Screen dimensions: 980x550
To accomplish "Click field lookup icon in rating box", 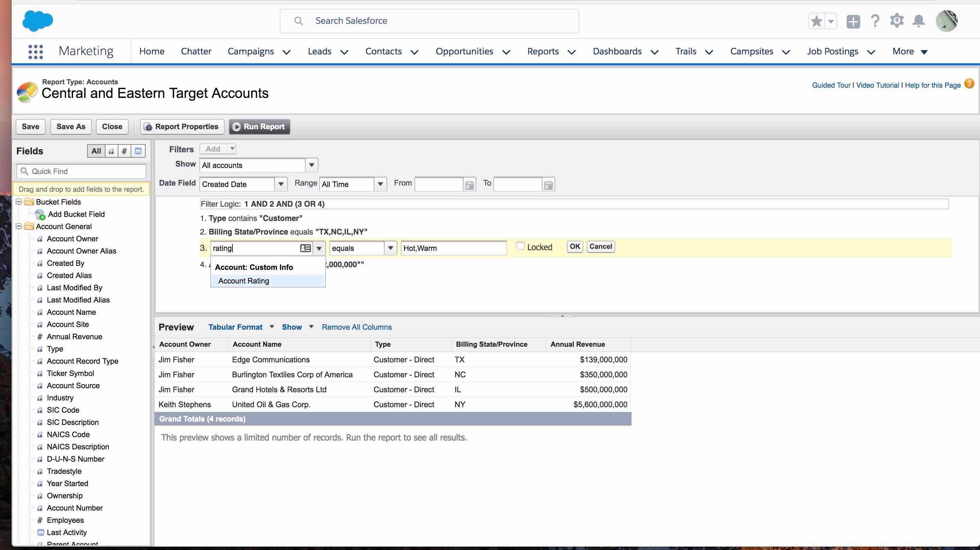I will click(305, 248).
